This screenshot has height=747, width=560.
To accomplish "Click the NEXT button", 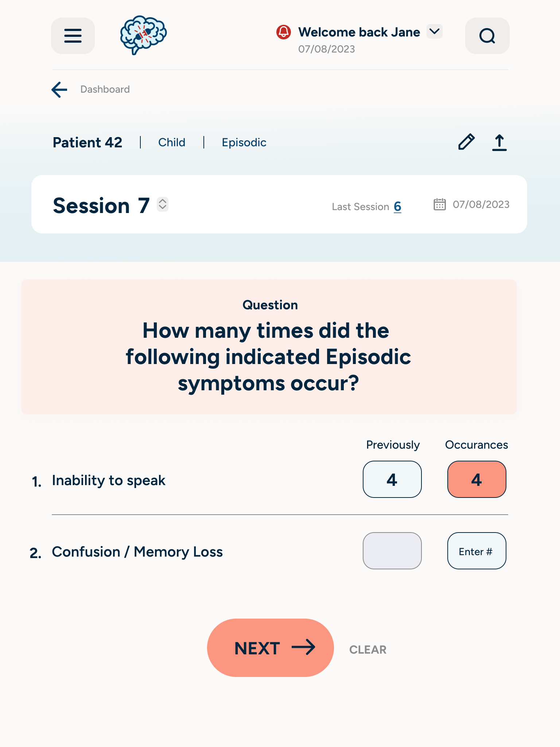I will tap(270, 648).
